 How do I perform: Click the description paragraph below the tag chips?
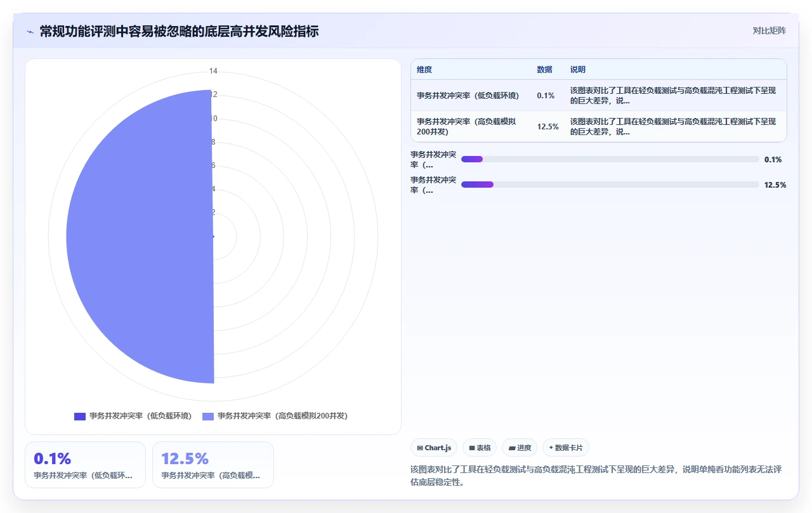(596, 476)
